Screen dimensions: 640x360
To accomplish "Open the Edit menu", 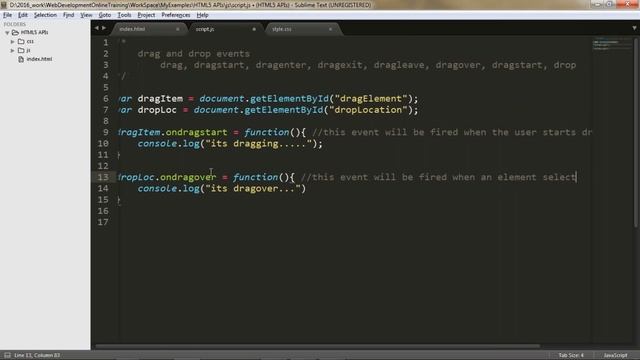I will (23, 15).
